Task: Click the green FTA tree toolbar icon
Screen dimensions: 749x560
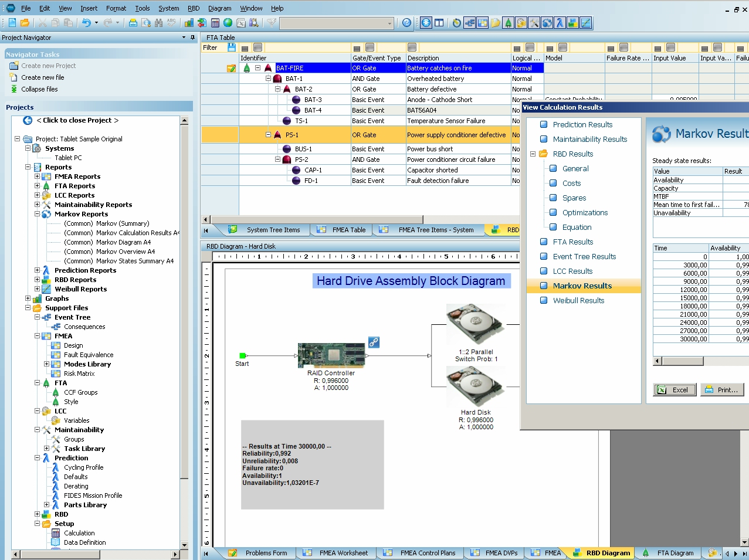Action: pyautogui.click(x=508, y=23)
